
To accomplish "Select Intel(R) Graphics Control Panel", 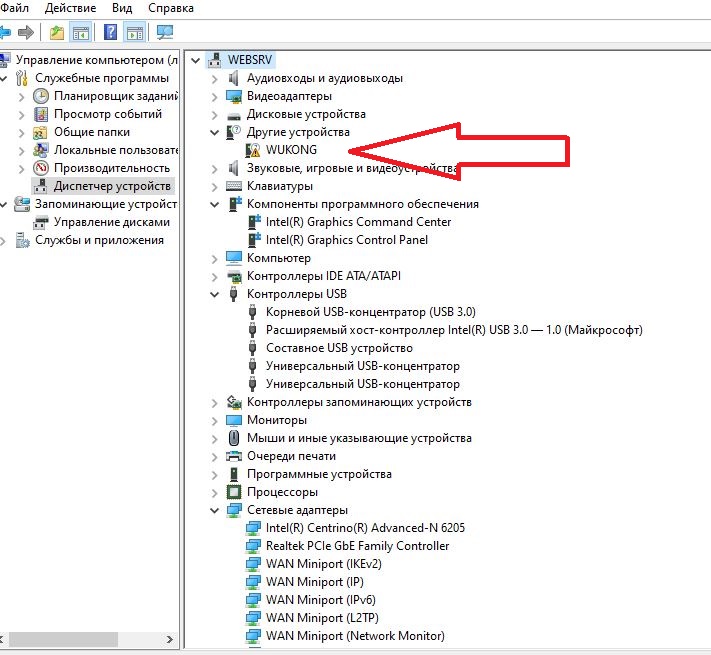I will [x=346, y=240].
